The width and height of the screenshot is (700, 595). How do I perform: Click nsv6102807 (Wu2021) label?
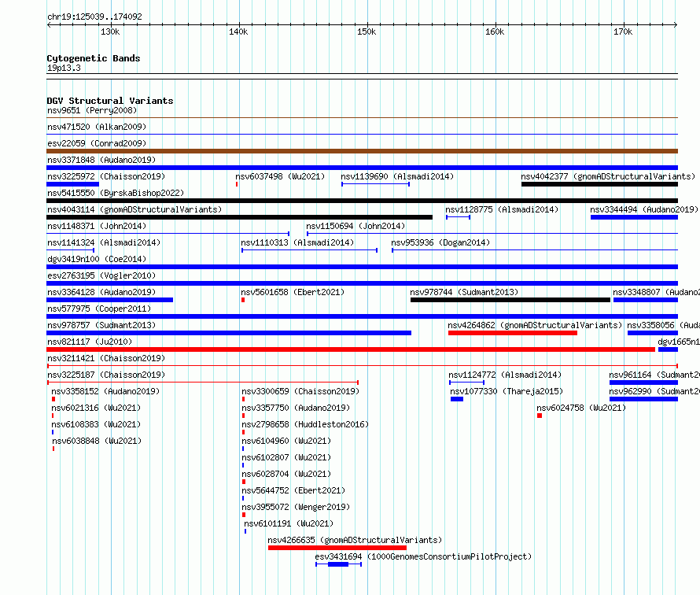coord(286,457)
